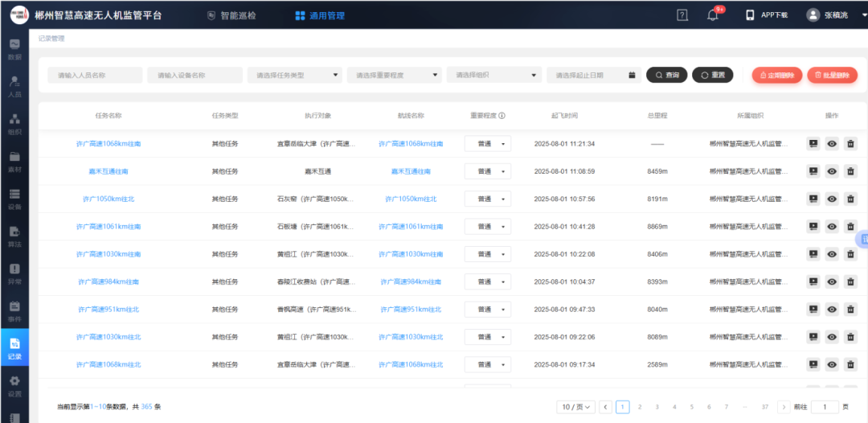Delete the 嘉禾互通往南 record via trash icon
Screen dimensions: 868x423
850,171
